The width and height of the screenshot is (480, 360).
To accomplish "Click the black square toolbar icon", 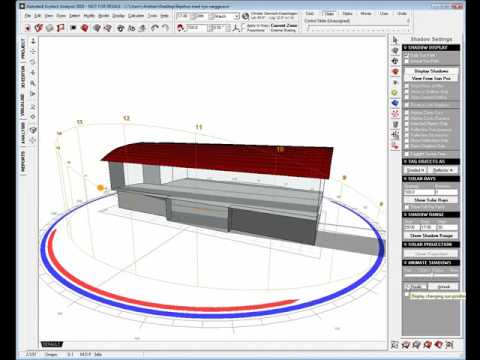I will [73, 28].
